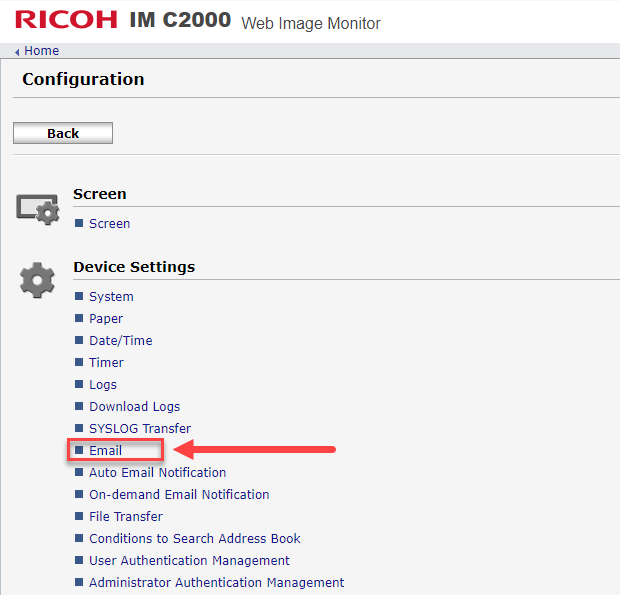Click the Configuration page heading
Viewport: 620px width, 595px height.
click(83, 79)
